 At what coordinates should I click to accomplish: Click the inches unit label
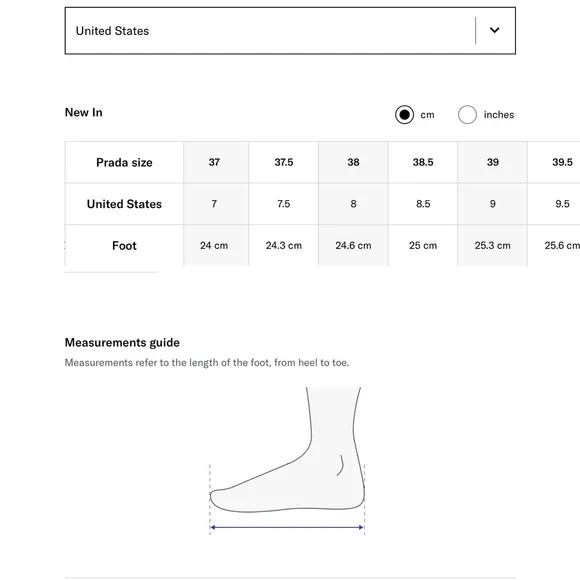pyautogui.click(x=499, y=115)
